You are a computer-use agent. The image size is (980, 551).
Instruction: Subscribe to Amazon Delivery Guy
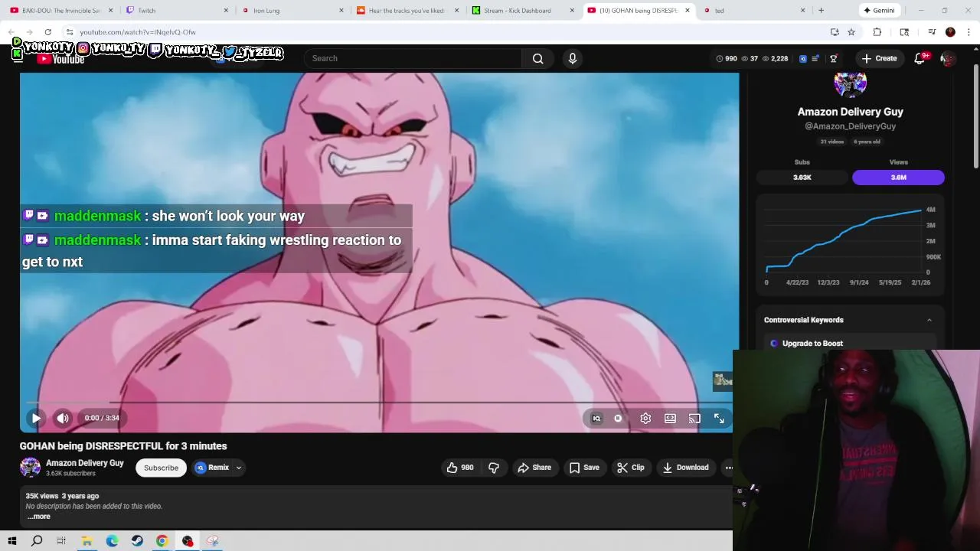click(x=161, y=468)
